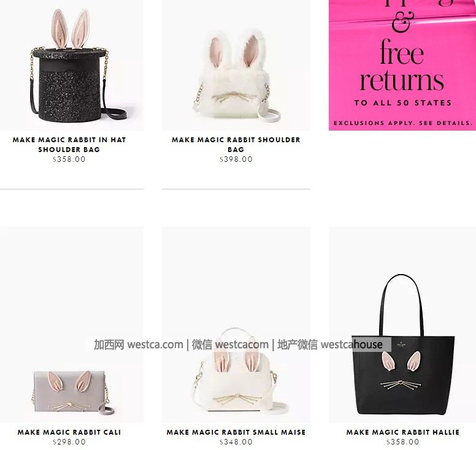The height and width of the screenshot is (450, 476).
Task: Open the Make Magic Rabbit Cali link
Action: click(x=69, y=432)
